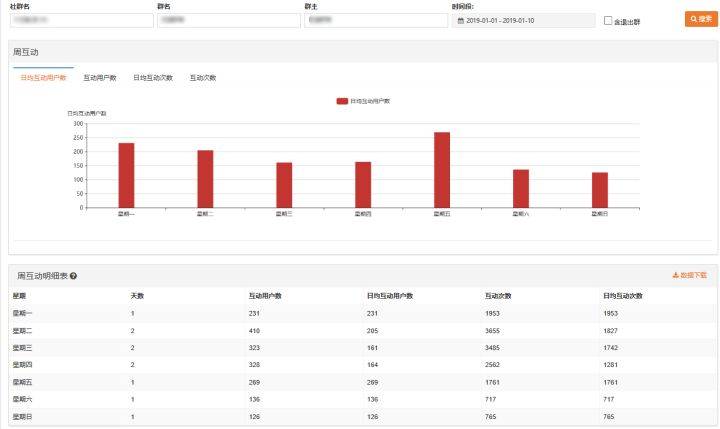Image resolution: width=720 pixels, height=429 pixels.
Task: Click the orange 搜索 search button
Action: [700, 19]
